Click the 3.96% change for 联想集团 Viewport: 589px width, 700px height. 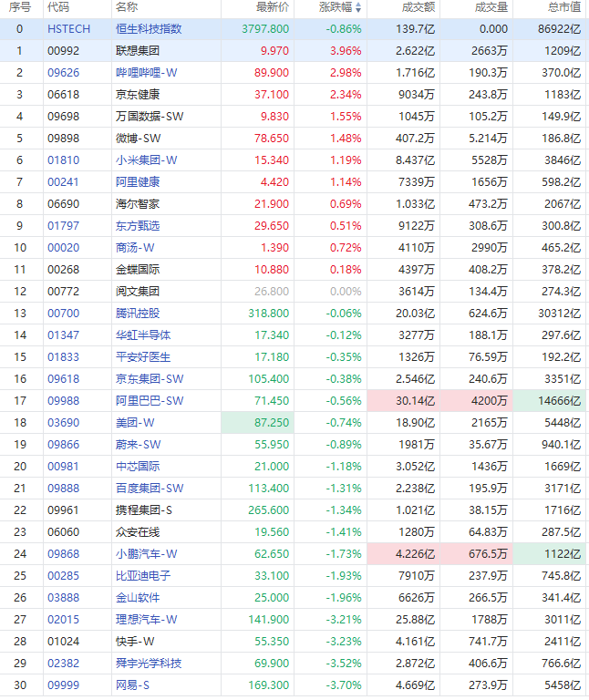pyautogui.click(x=346, y=51)
